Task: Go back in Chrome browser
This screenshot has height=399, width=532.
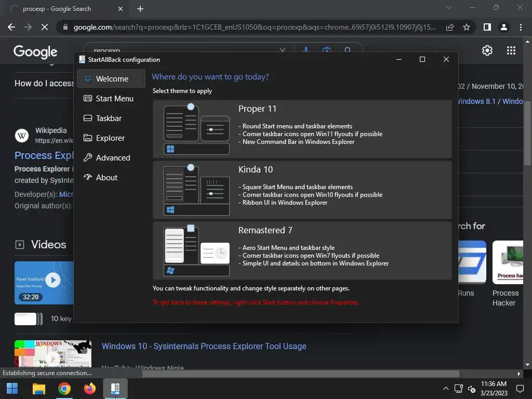Action: coord(11,27)
